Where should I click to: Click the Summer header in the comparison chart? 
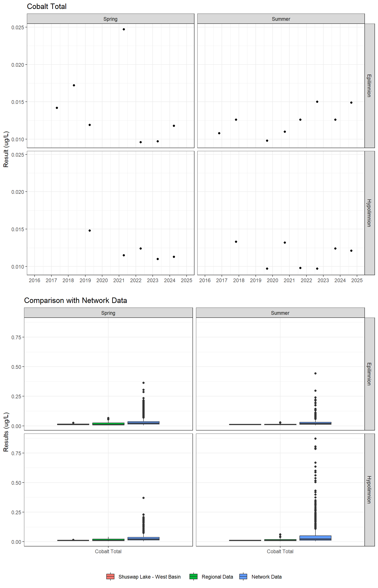280,313
